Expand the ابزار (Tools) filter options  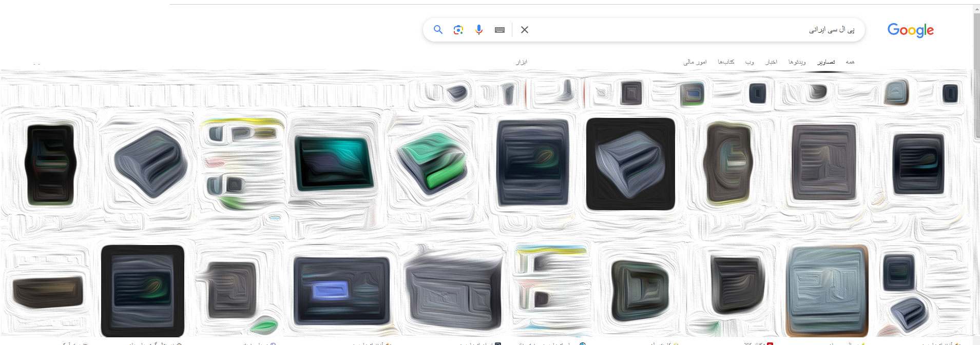(x=521, y=62)
